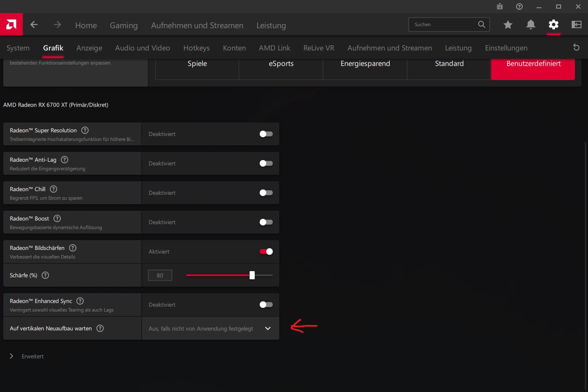Select the Standard profile
Viewport: 588px width, 392px height.
[x=449, y=69]
